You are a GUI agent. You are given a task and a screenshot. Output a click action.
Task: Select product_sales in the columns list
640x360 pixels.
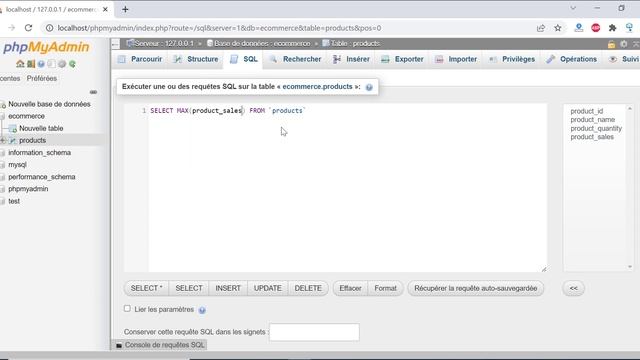point(592,137)
